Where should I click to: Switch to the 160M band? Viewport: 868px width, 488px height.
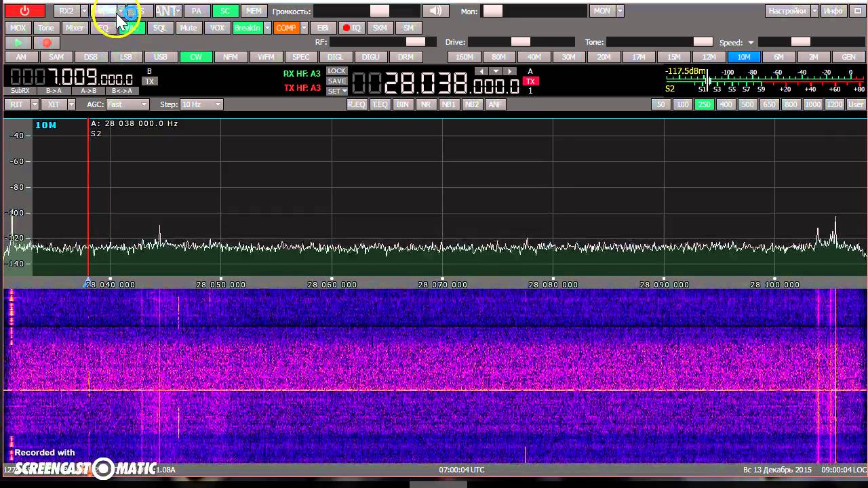[x=465, y=57]
